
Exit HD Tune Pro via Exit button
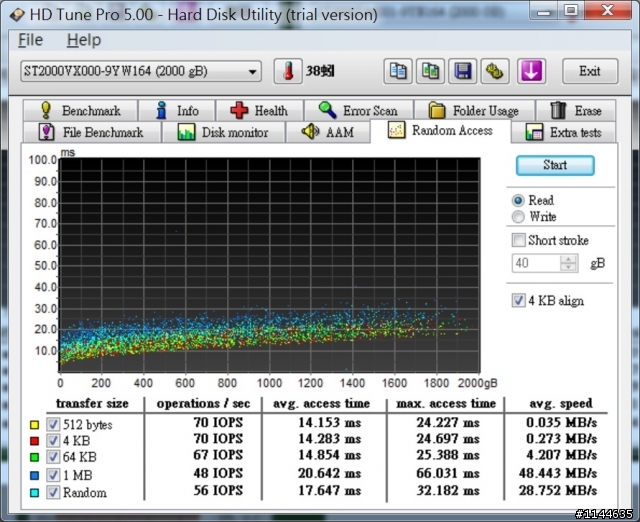click(x=590, y=71)
